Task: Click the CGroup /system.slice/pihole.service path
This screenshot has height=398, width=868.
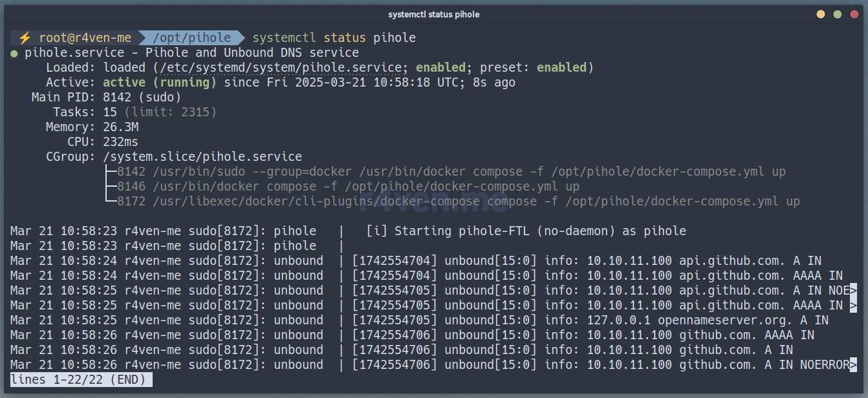Action: 202,157
